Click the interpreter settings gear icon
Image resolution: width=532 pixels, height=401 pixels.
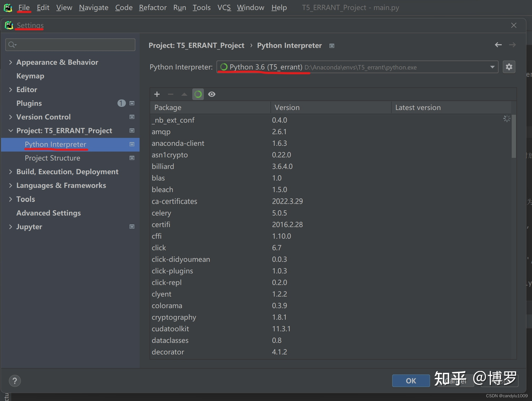(x=509, y=67)
